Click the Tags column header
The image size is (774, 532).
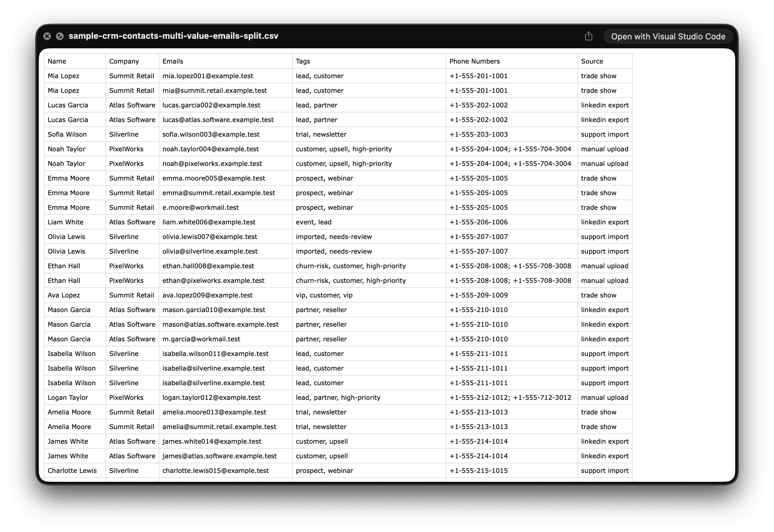pos(369,61)
